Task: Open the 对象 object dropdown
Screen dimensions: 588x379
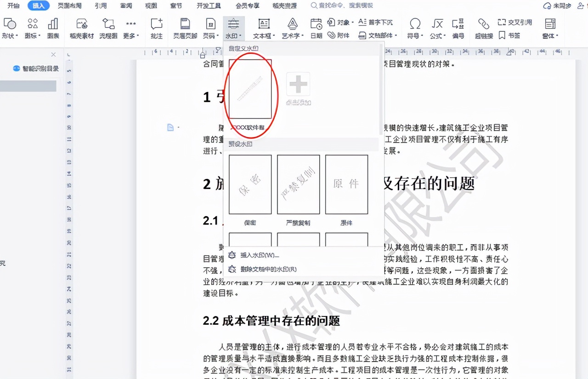Action: pyautogui.click(x=340, y=22)
